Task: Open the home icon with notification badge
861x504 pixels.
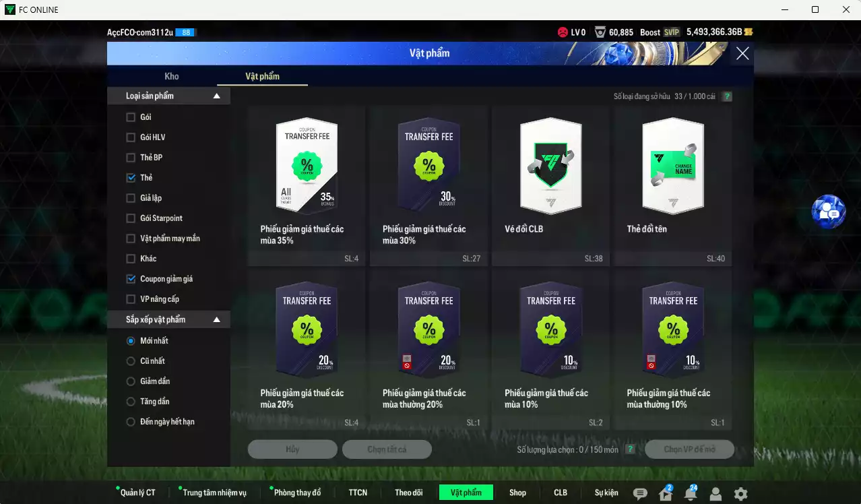Action: point(666,494)
